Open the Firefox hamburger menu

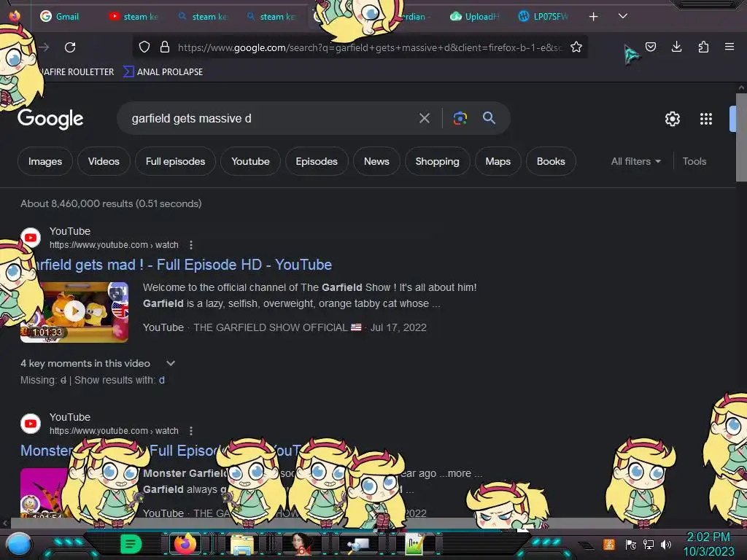tap(729, 47)
